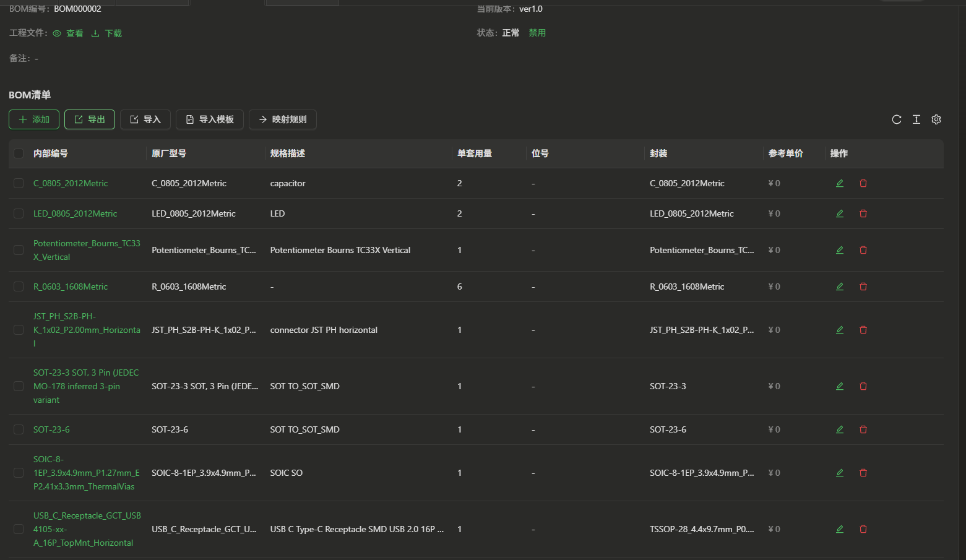This screenshot has height=560, width=966.
Task: Delete the JST_PH_S2B-PH-K connector row
Action: 863,330
